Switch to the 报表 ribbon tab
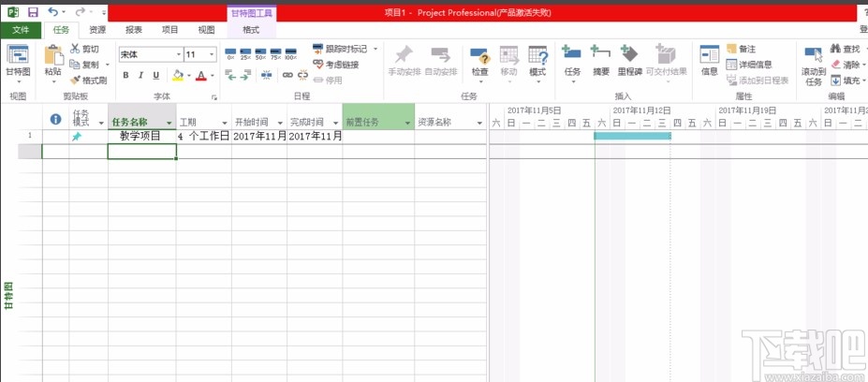Screen dimensions: 868x382 click(x=134, y=31)
